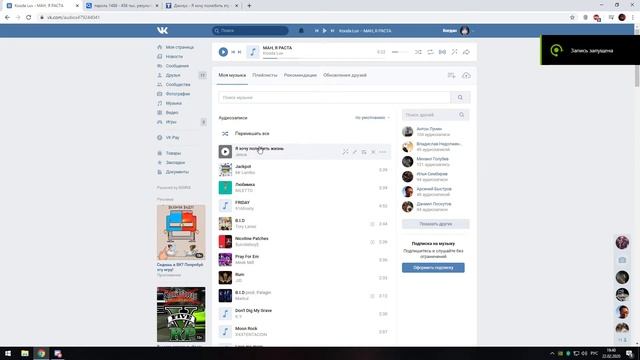Viewport: 640px width, 360px height.
Task: Click the browser reload button
Action: coord(28,17)
